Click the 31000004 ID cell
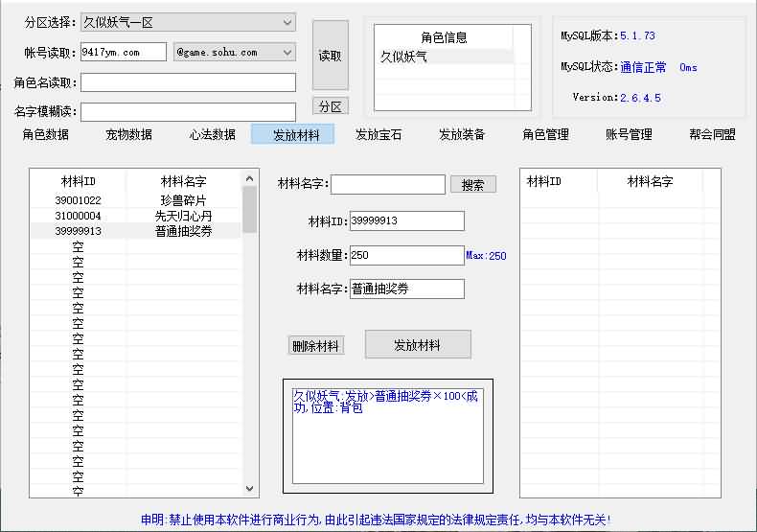The height and width of the screenshot is (532, 757). [x=78, y=216]
